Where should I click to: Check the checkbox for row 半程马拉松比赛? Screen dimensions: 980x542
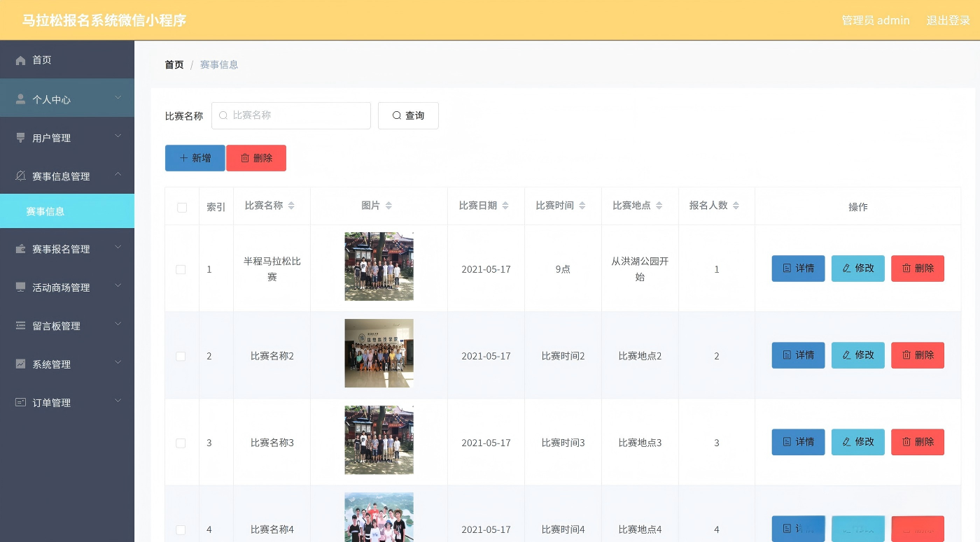(x=181, y=269)
